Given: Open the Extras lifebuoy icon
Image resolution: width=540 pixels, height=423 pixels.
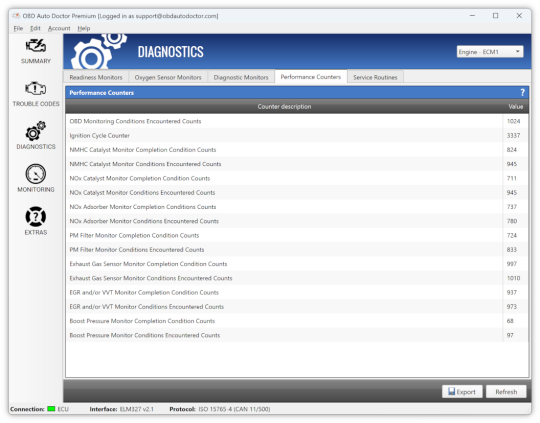Looking at the screenshot, I should point(35,217).
